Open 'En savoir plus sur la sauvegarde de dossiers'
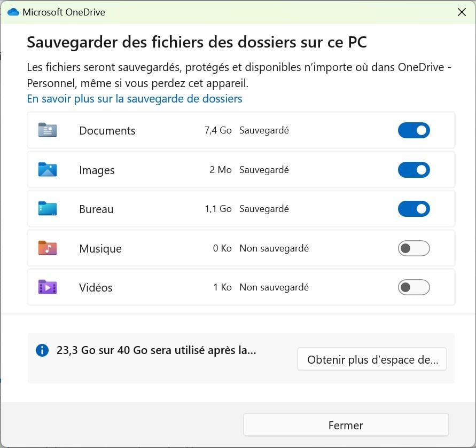This screenshot has width=476, height=448. pyautogui.click(x=135, y=99)
